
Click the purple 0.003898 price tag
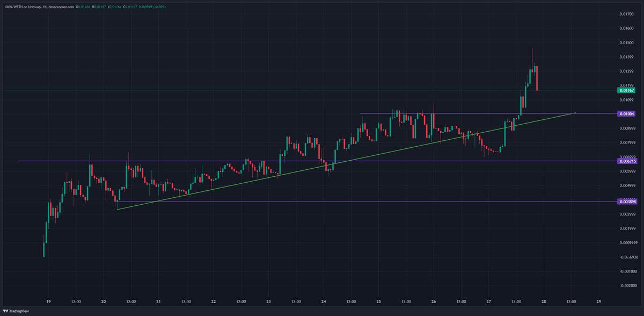coord(627,202)
